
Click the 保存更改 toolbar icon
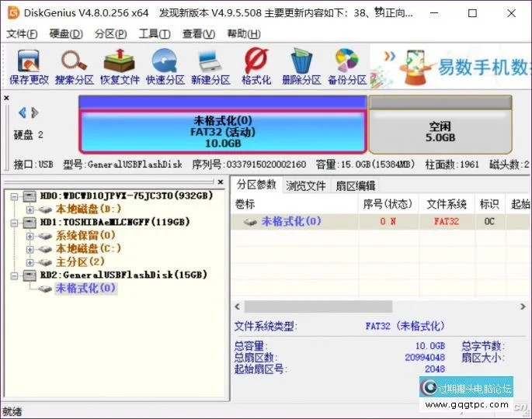(x=30, y=67)
